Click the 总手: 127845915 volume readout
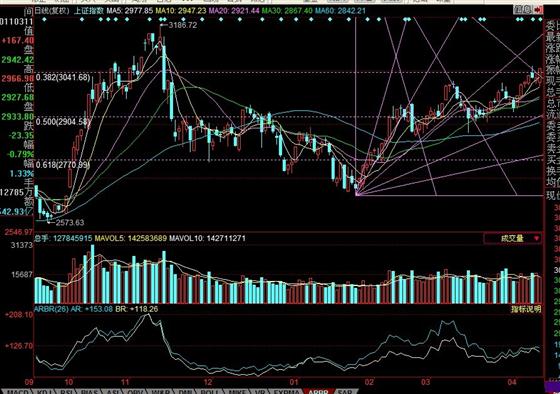The height and width of the screenshot is (394, 560). [x=63, y=238]
